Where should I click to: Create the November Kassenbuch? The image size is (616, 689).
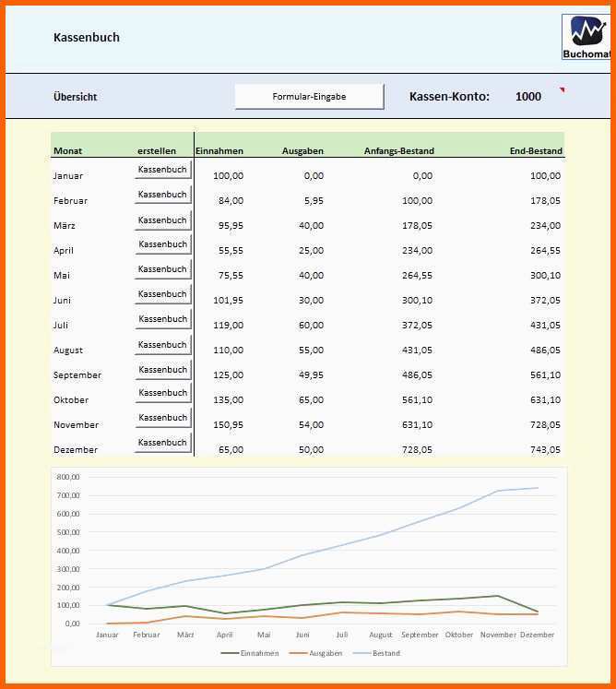point(162,419)
